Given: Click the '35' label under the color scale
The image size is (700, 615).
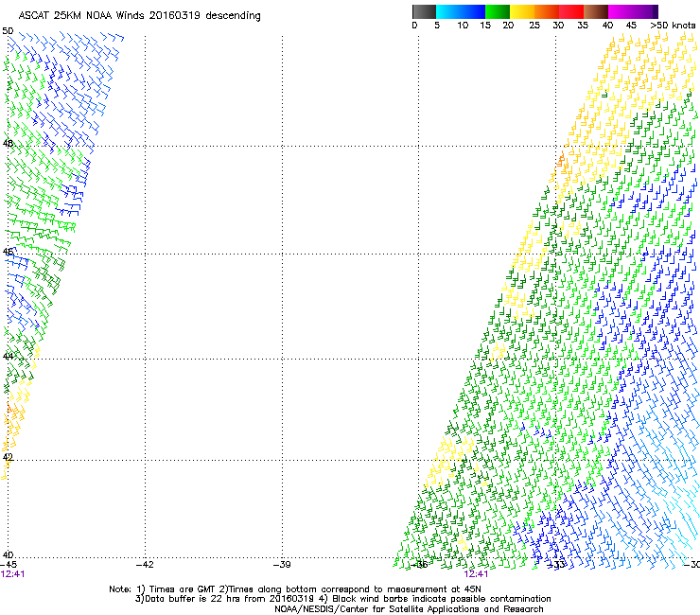Looking at the screenshot, I should [x=583, y=26].
